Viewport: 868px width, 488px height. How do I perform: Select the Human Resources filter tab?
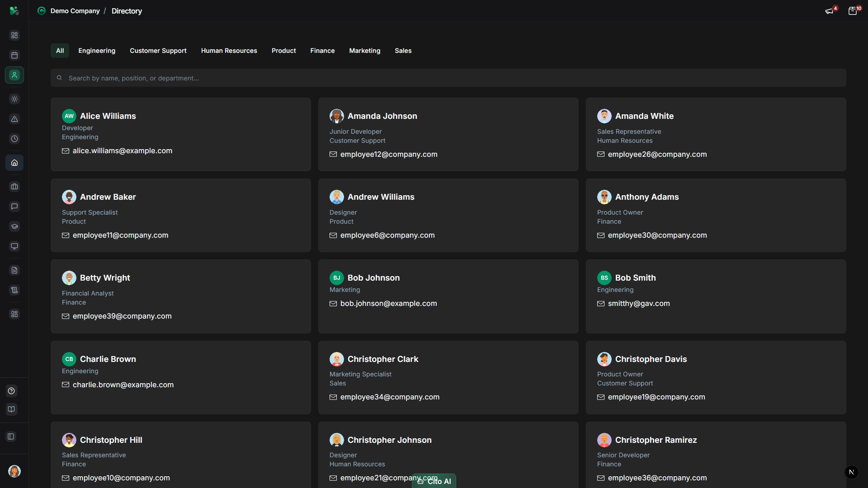tap(229, 51)
